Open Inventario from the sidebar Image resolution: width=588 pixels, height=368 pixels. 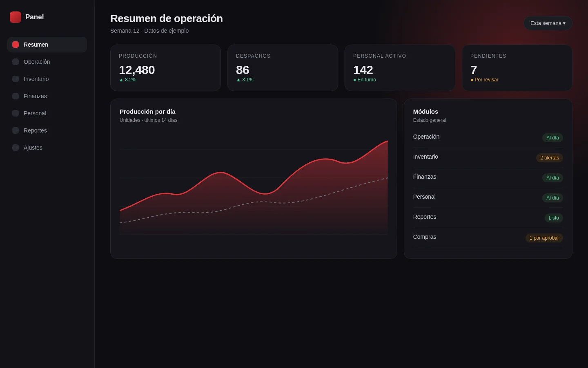(x=47, y=79)
